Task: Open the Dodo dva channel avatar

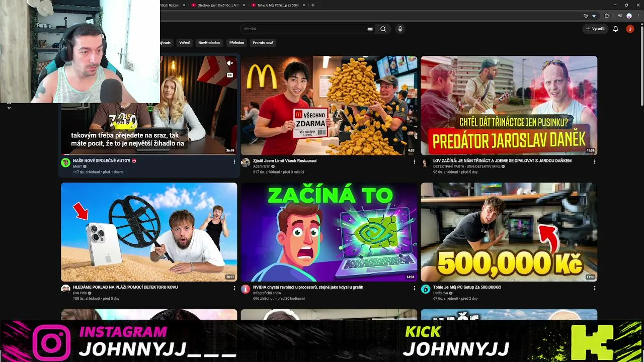Action: 426,289
